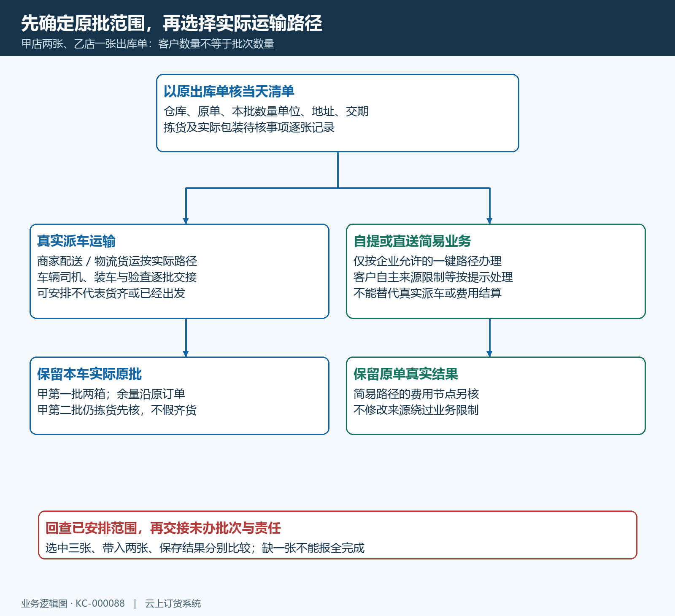Click line 车辆司机、装车与验查逐批交接

(117, 277)
